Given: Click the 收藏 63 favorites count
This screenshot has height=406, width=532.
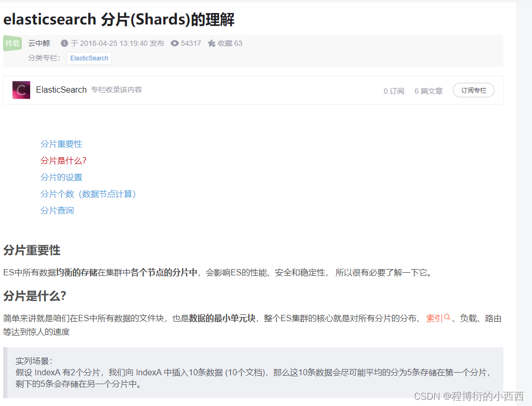Looking at the screenshot, I should (x=230, y=43).
